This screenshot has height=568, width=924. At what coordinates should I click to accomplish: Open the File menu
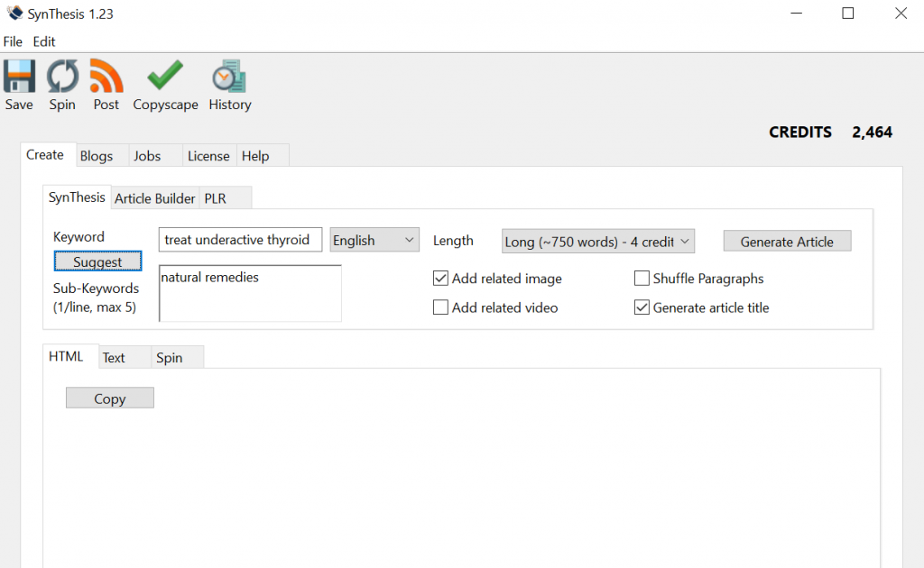click(x=13, y=41)
